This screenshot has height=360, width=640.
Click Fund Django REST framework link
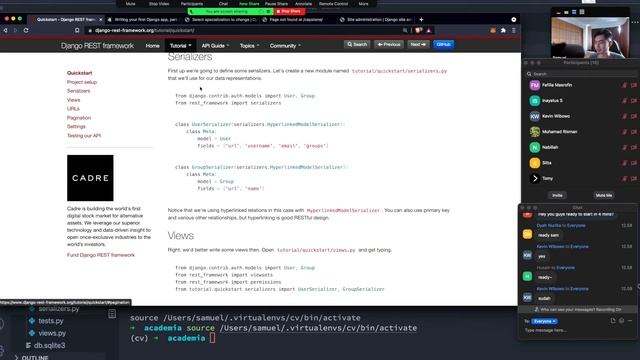[x=101, y=255]
